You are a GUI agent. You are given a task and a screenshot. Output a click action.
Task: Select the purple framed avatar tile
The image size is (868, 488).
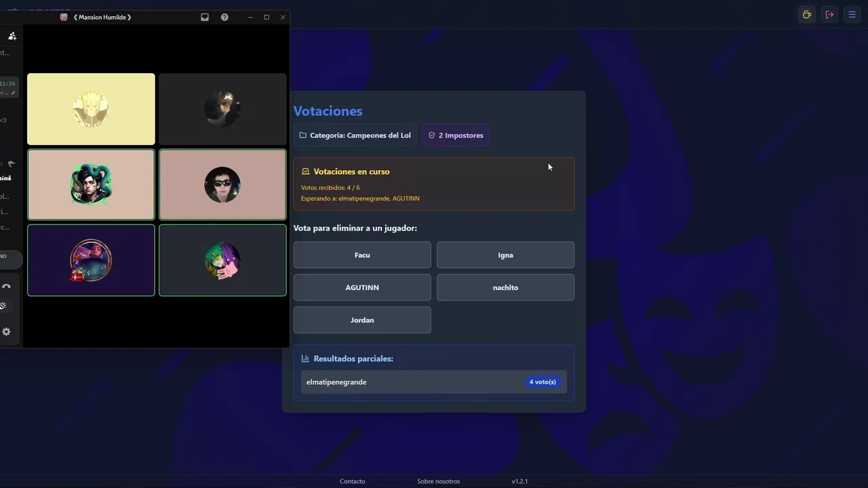(91, 260)
